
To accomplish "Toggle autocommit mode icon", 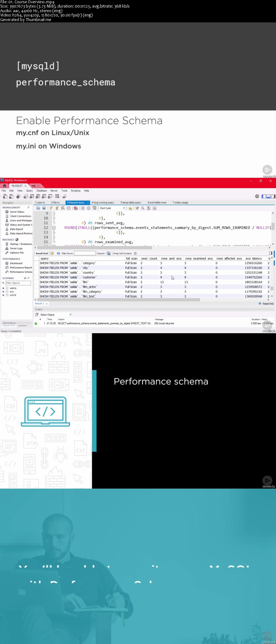I will pyautogui.click(x=94, y=208).
